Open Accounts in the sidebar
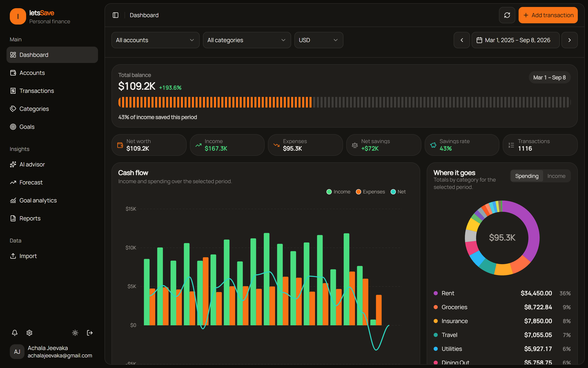 tap(52, 73)
